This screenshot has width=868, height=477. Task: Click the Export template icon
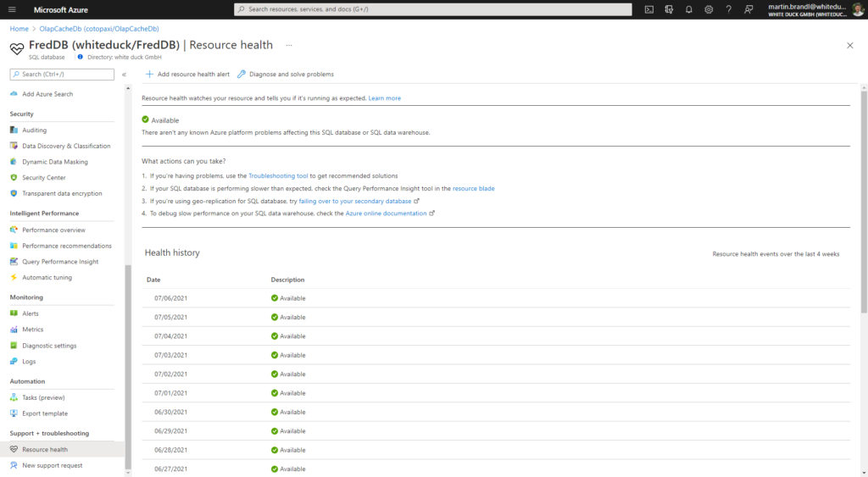[14, 413]
